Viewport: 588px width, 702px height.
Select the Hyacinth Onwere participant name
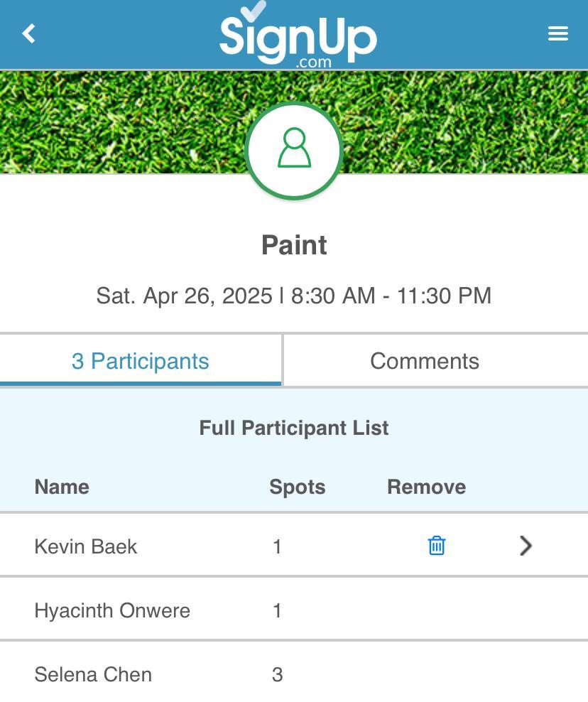(x=112, y=610)
